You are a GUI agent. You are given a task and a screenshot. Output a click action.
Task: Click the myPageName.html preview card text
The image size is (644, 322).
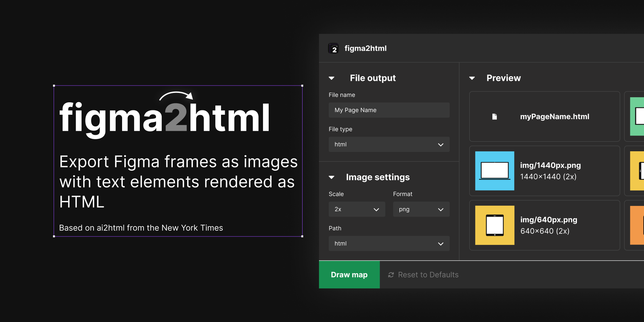[554, 116]
